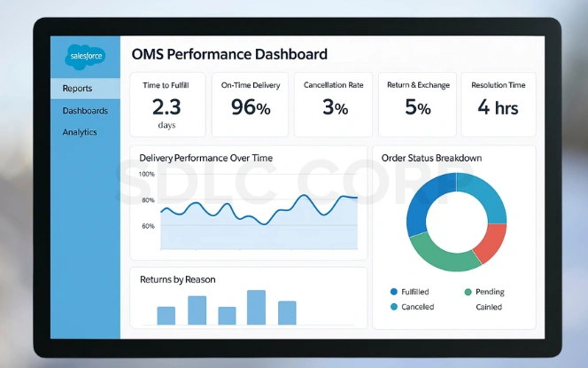The image size is (588, 368).
Task: Open the On-Time Delivery 96% card
Action: tap(249, 105)
